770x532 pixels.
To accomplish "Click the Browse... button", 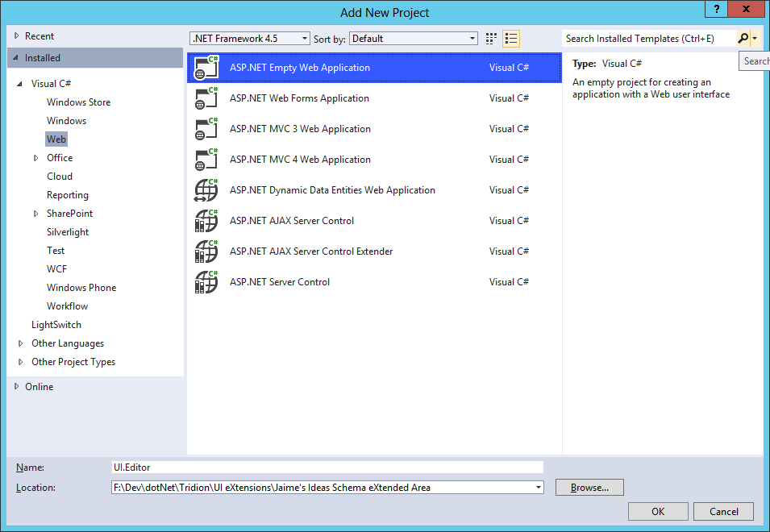I will (589, 488).
